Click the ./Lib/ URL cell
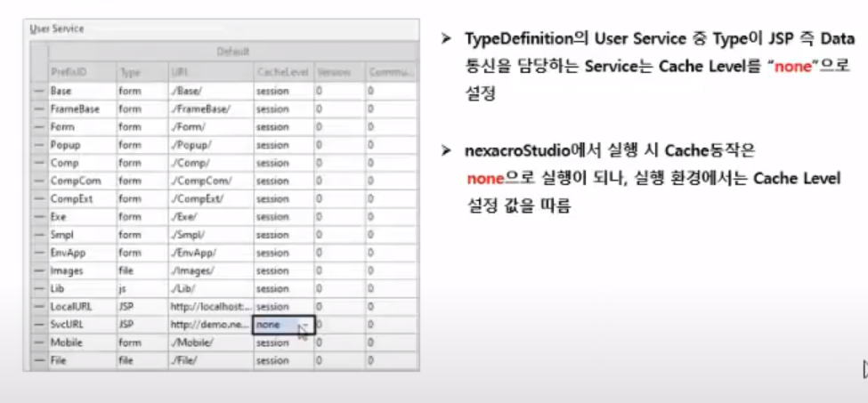 click(211, 288)
